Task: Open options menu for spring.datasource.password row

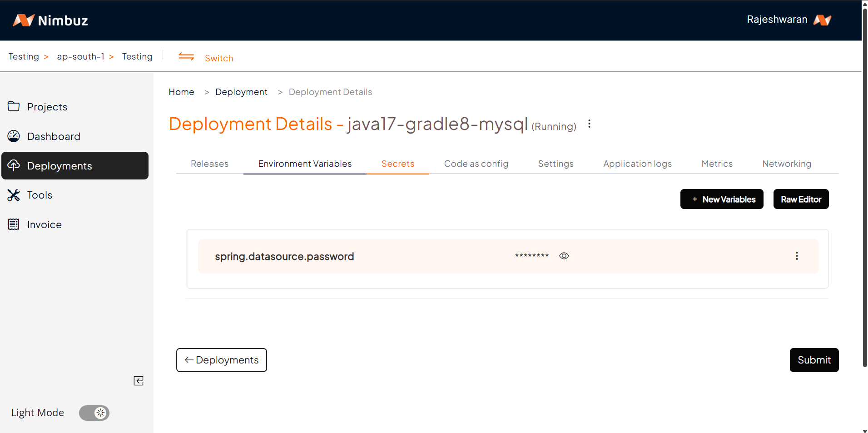Action: coord(797,256)
